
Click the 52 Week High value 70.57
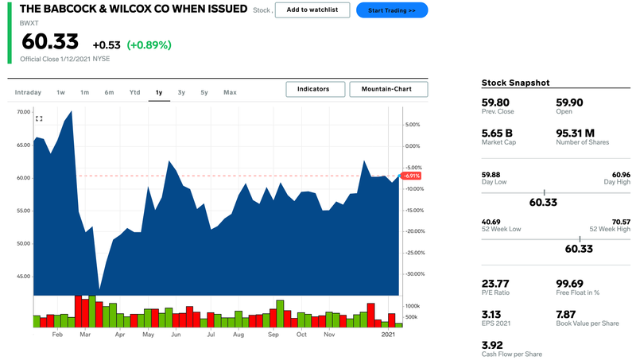pyautogui.click(x=621, y=222)
